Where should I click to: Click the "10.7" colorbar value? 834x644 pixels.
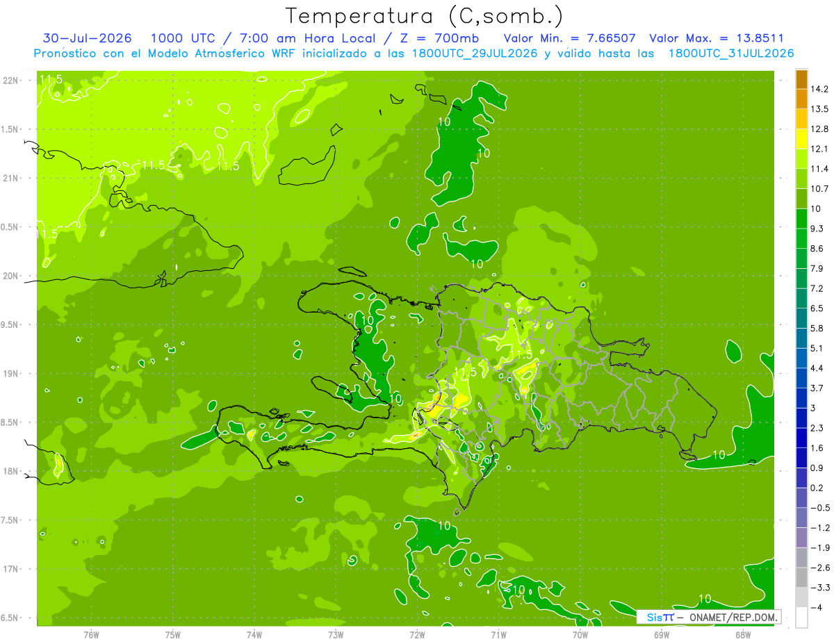pos(819,189)
